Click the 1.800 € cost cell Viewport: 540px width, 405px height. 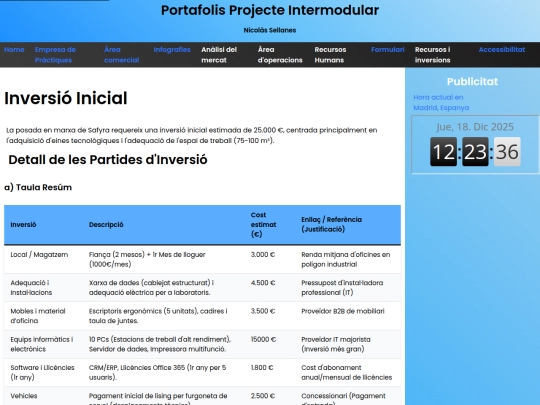coord(270,372)
